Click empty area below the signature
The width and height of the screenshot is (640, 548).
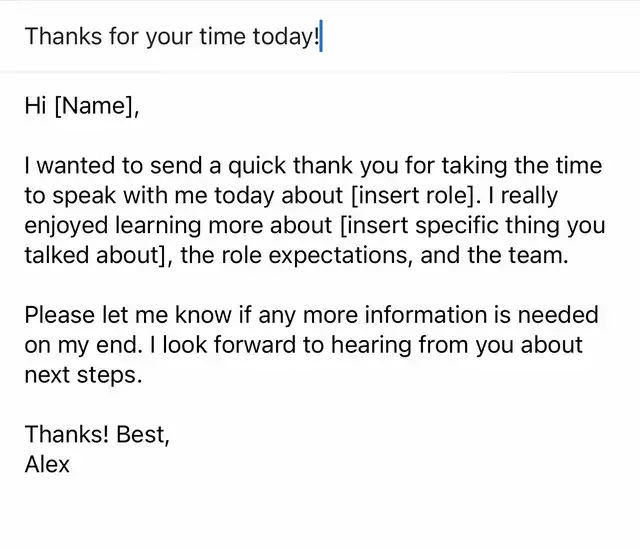[x=320, y=515]
